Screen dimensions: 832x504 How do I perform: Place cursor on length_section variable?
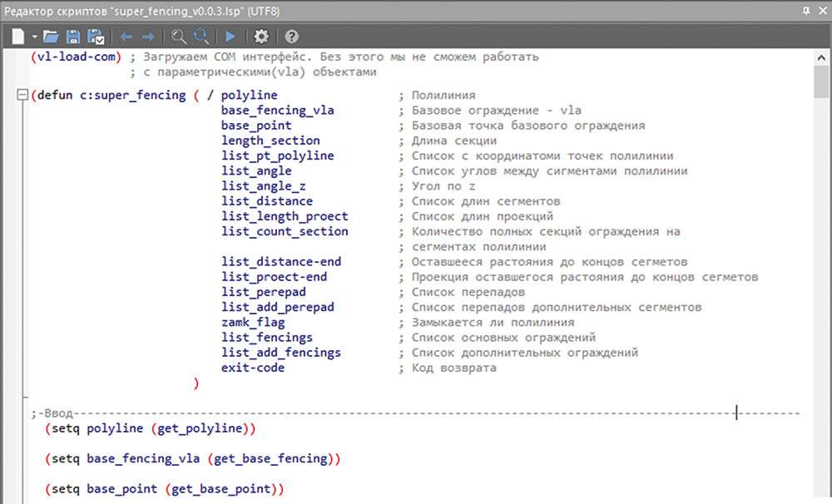pos(270,141)
